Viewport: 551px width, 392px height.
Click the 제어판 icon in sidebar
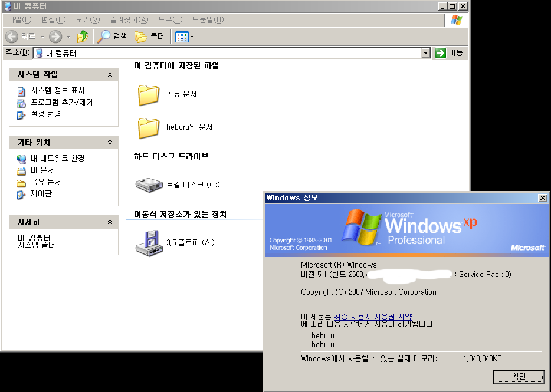pyautogui.click(x=21, y=195)
